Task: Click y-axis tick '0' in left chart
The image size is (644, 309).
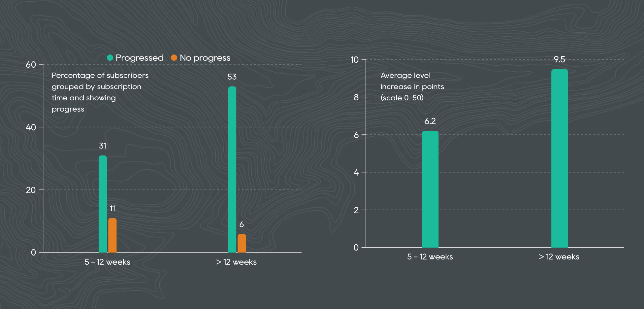Action: click(x=33, y=253)
